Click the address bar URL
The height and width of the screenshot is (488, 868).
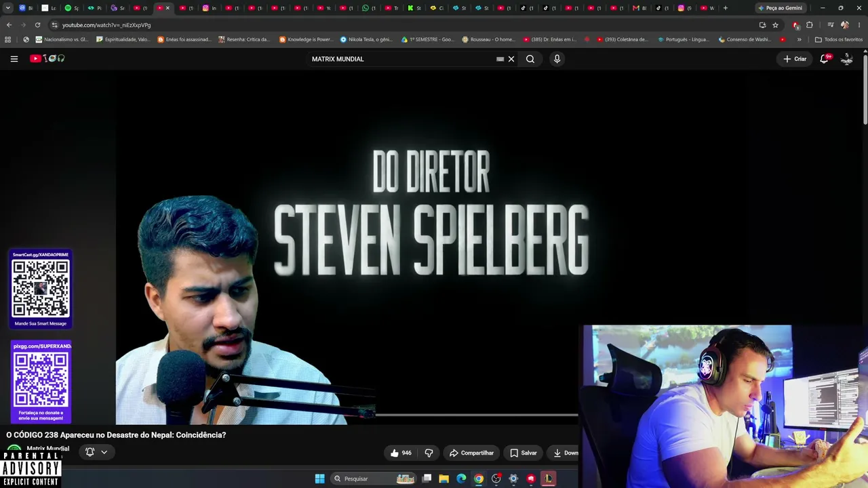pos(106,25)
